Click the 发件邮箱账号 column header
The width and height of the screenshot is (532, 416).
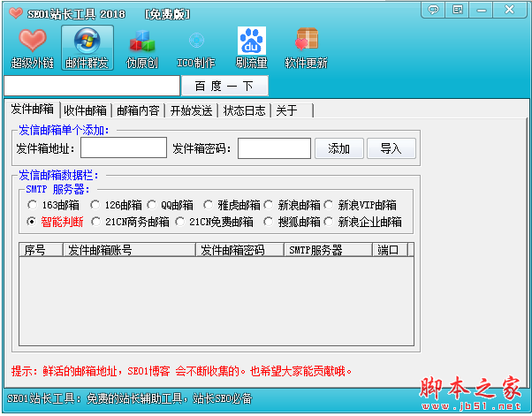point(129,250)
